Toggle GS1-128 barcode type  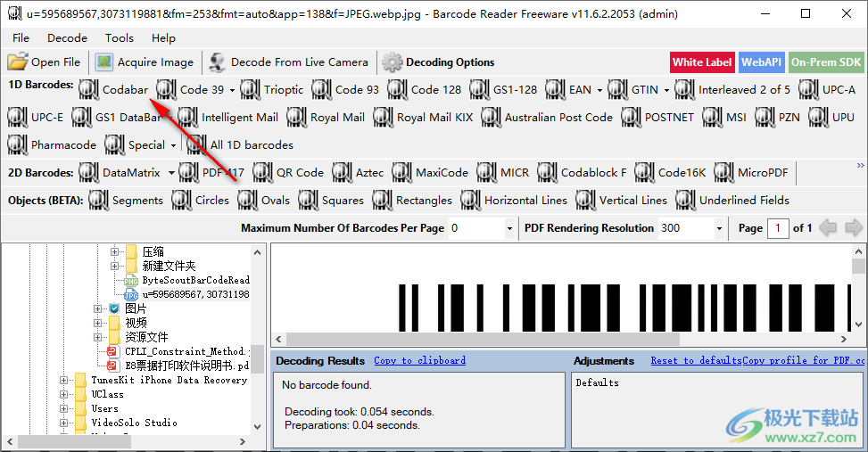[503, 90]
